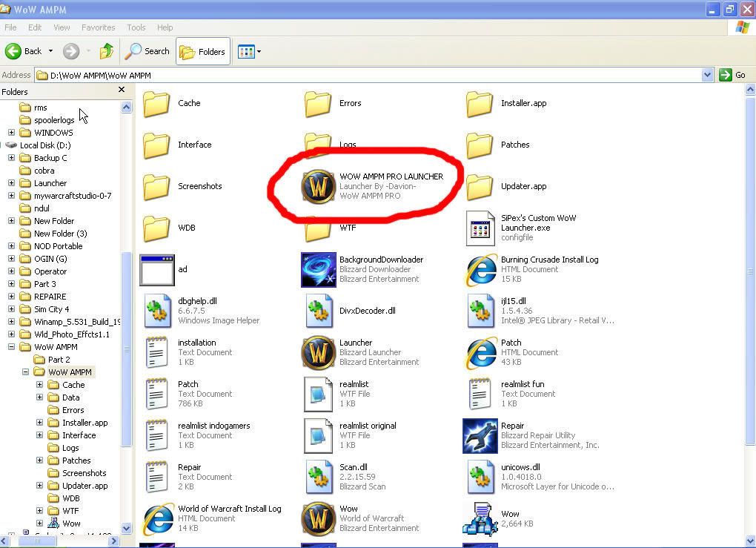Open the address bar dropdown arrow
The height and width of the screenshot is (548, 756).
(707, 75)
